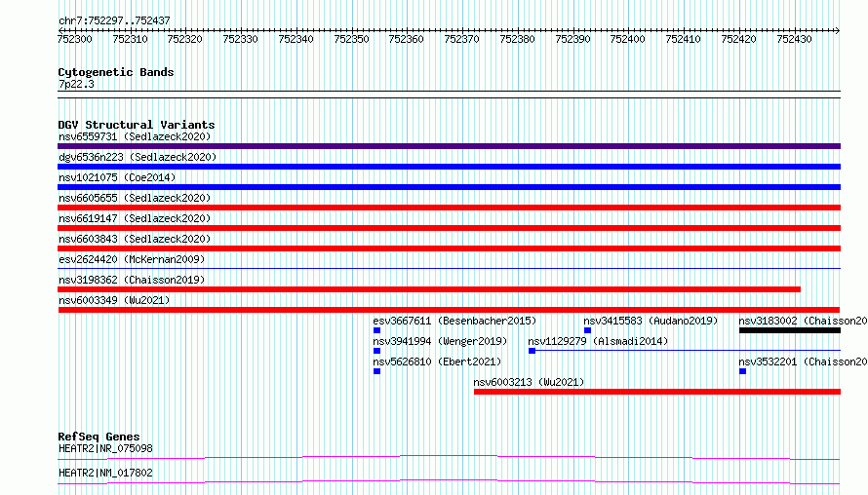This screenshot has width=868, height=495.
Task: Select the nsv6605655 (Sedlazeck2020) label
Action: click(x=135, y=198)
